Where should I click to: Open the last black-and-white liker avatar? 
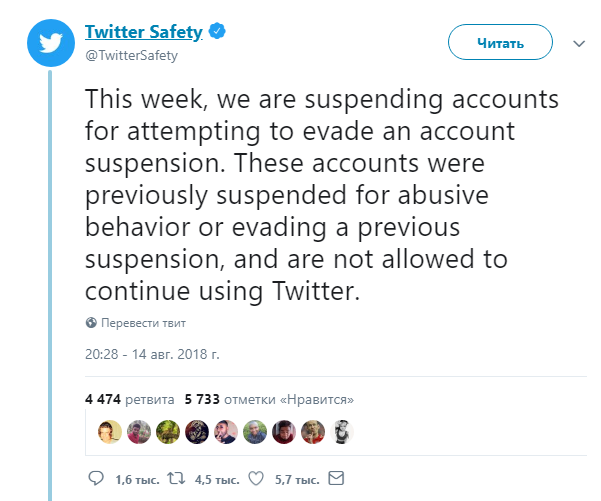pos(342,431)
